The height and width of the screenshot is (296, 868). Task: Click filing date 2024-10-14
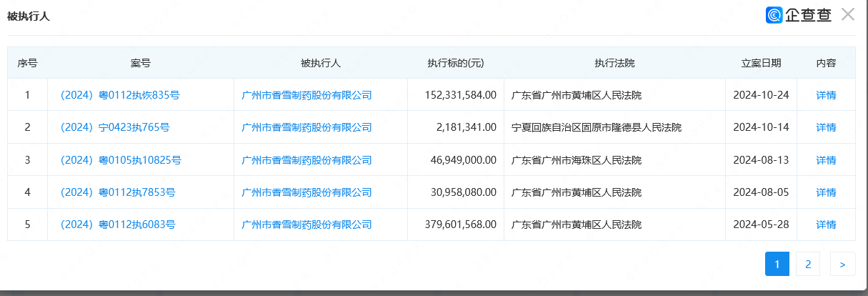point(761,127)
